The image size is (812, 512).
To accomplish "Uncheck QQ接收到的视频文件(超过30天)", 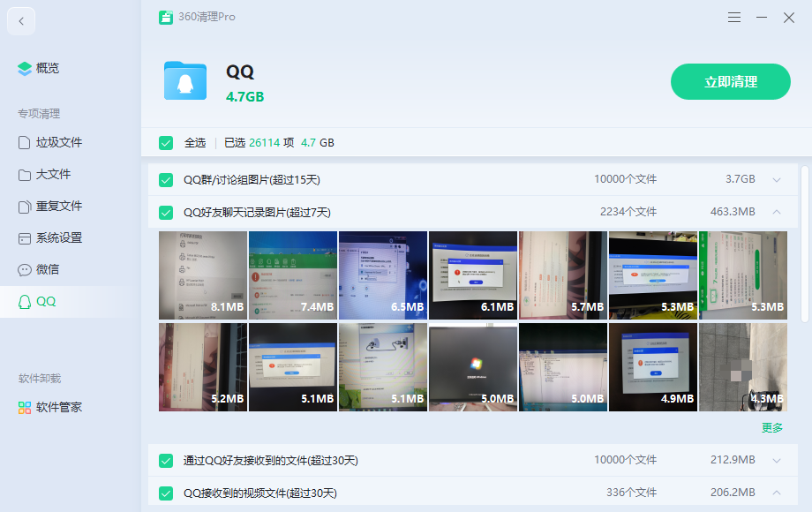I will tap(166, 493).
